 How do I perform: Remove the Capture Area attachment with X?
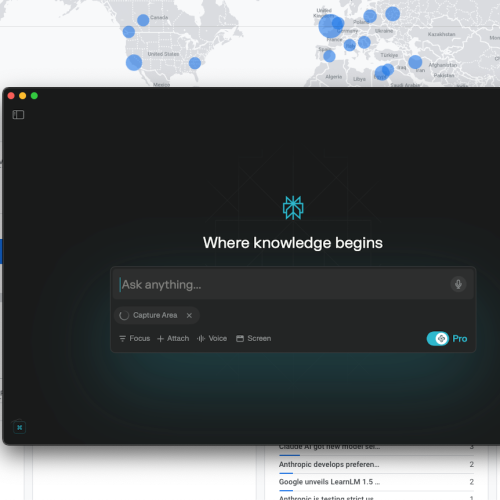click(x=189, y=315)
